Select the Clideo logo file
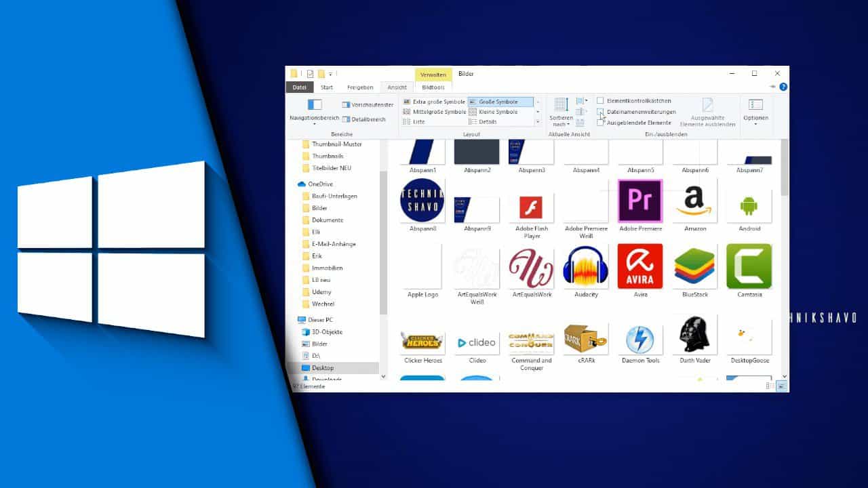Viewport: 868px width, 488px height. 477,342
